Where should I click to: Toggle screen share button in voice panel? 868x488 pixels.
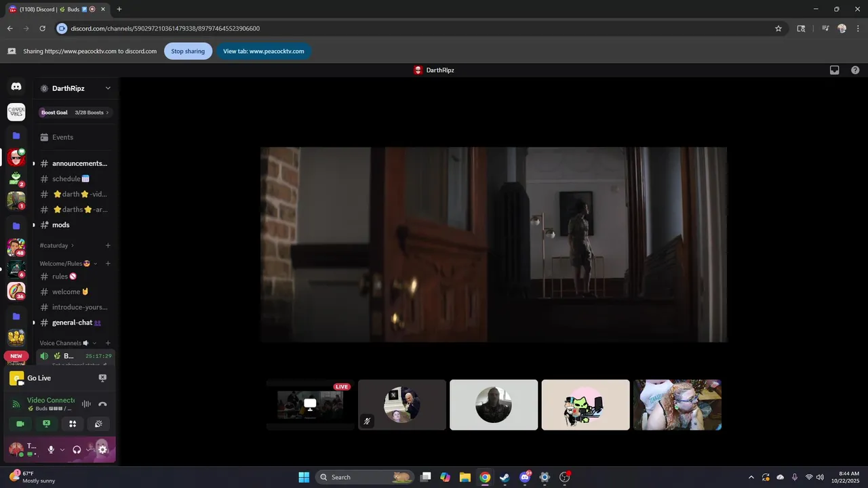click(46, 424)
